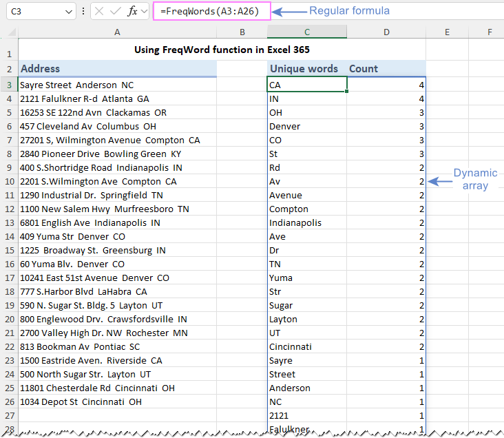Image resolution: width=504 pixels, height=438 pixels.
Task: Select active cell C3 containing 'CA'
Action: (307, 85)
